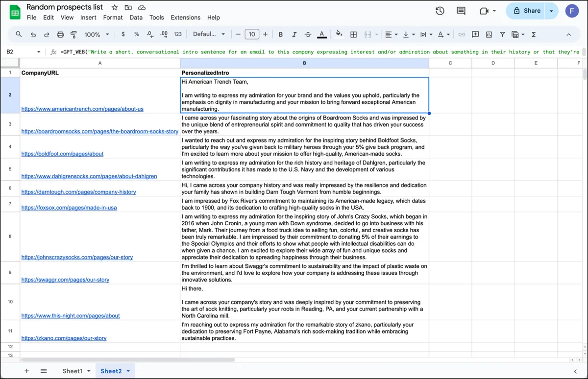588x379 pixels.
Task: Open the boldfoot.com about link
Action: [62, 154]
